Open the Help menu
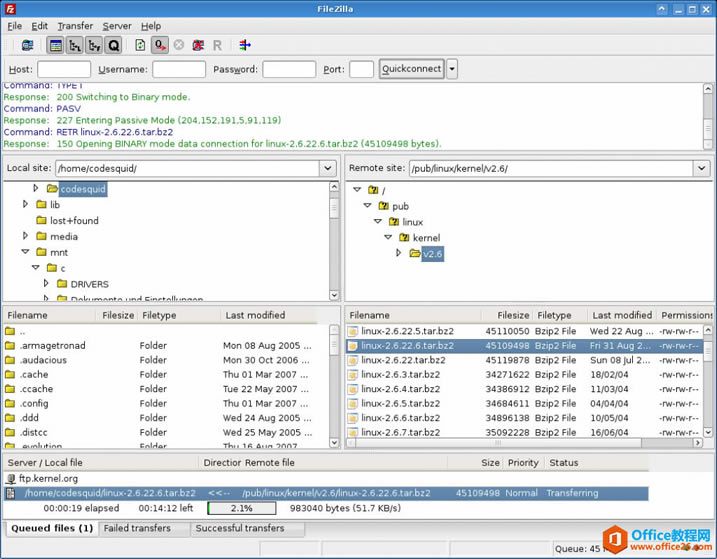 [x=151, y=26]
